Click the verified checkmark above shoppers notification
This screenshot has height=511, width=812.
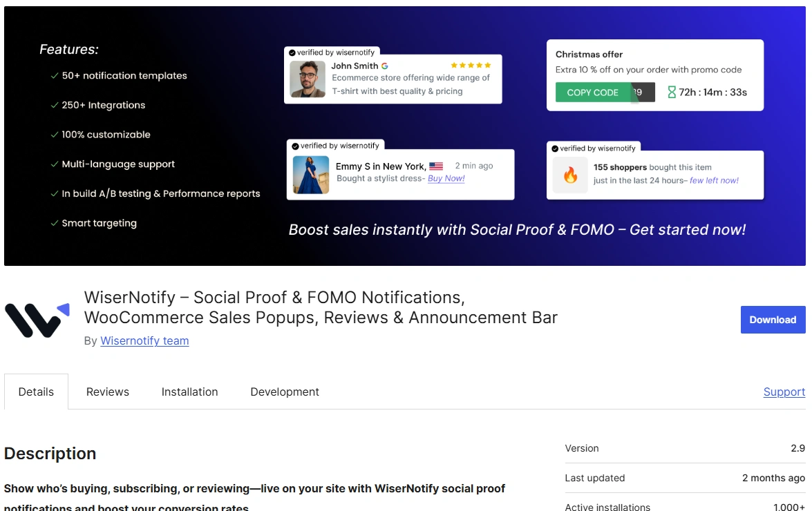tap(554, 148)
